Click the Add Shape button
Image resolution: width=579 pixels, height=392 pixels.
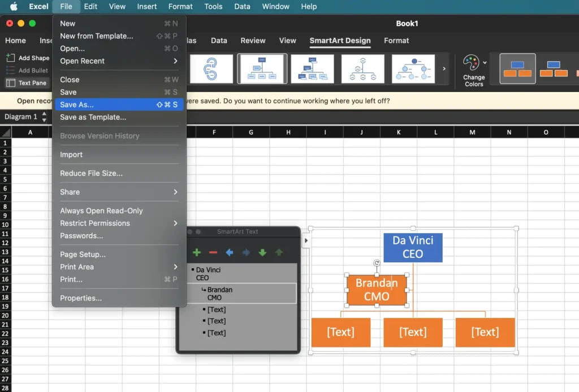pyautogui.click(x=28, y=58)
